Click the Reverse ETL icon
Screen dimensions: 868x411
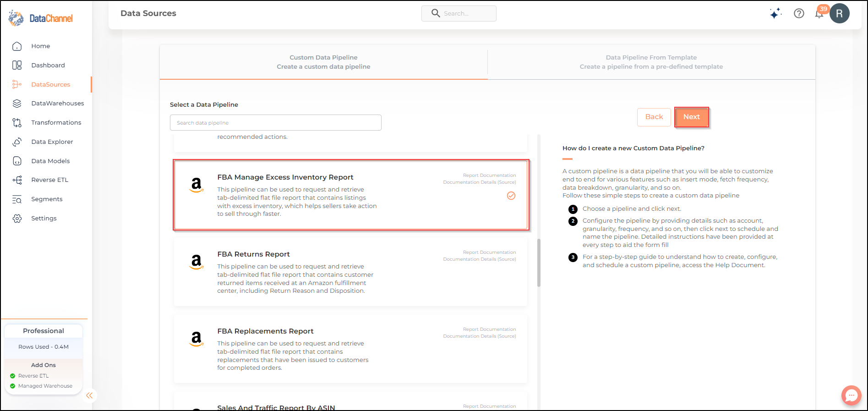(x=17, y=180)
